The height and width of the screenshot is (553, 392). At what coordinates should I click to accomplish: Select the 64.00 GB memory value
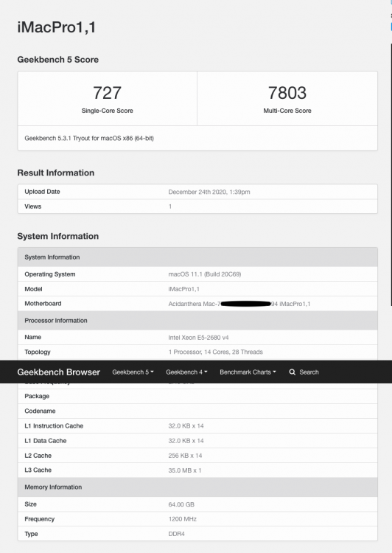tap(181, 504)
